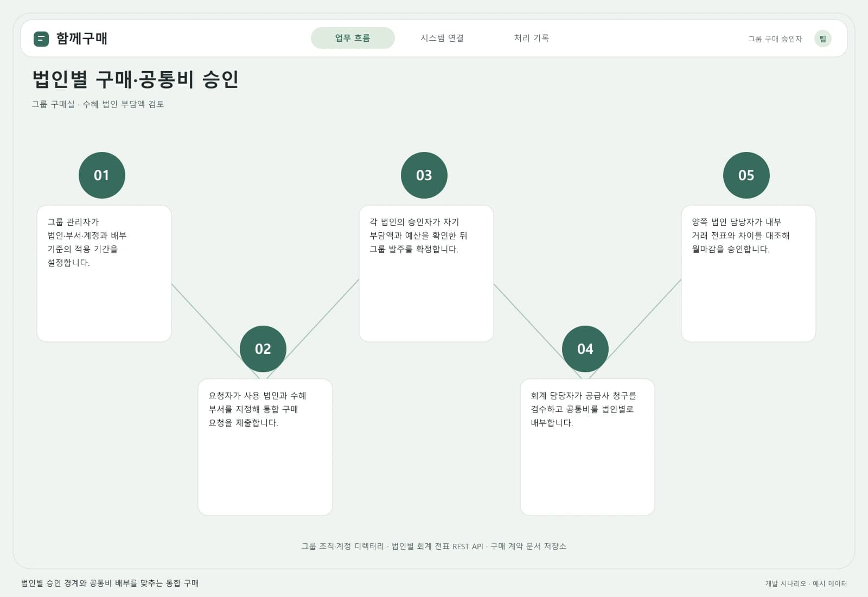Image resolution: width=868 pixels, height=597 pixels.
Task: Click the subtitle 그룹 구매실 · 수혜 법인 부담액 검토
Action: [98, 104]
